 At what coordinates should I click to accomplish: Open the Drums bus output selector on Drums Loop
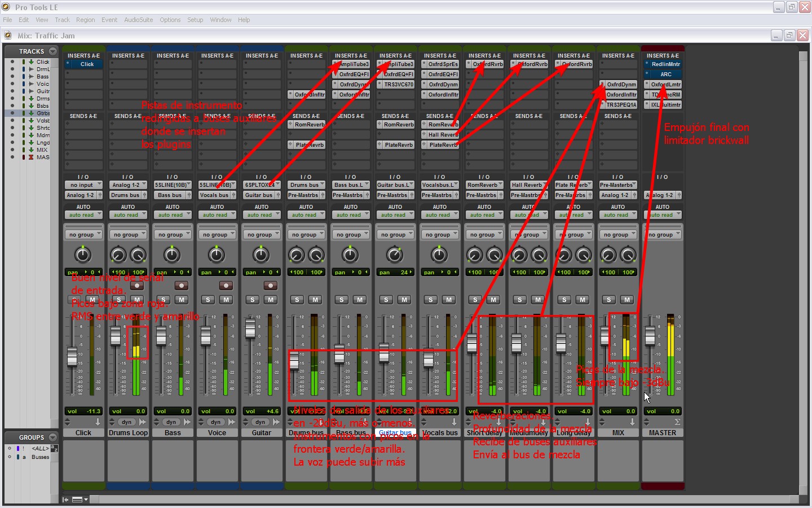(125, 195)
